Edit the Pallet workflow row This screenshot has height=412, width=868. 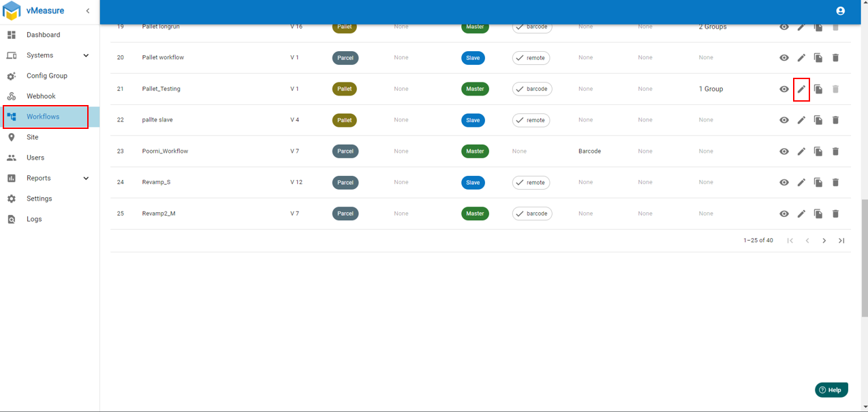(801, 58)
